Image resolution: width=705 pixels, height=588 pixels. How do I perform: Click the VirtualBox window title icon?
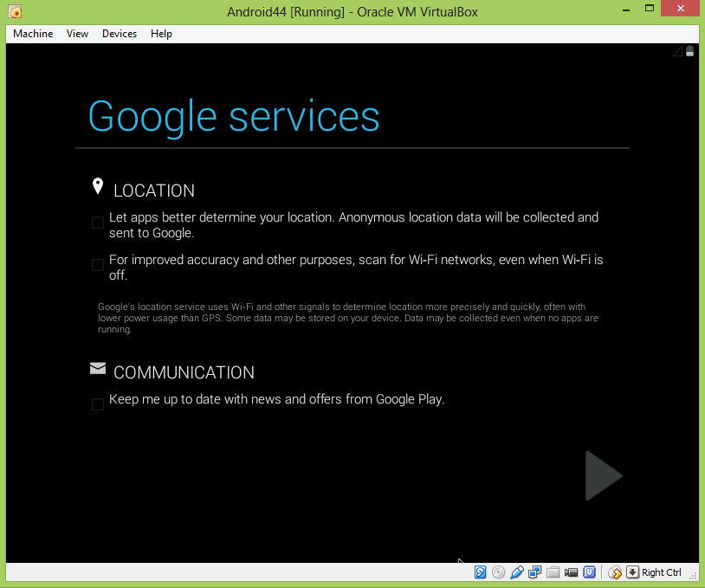15,11
